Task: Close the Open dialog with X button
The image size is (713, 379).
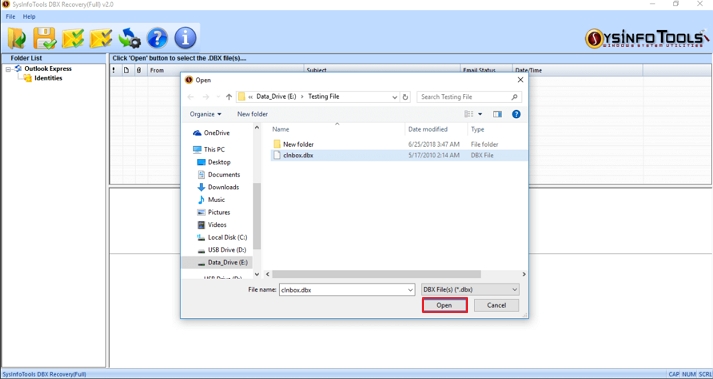Action: (520, 80)
